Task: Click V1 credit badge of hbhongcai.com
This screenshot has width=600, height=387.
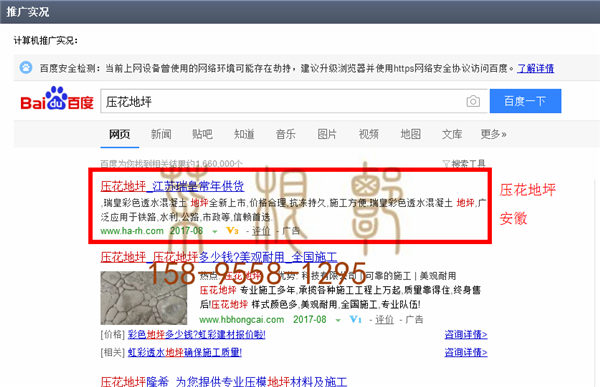Action: [355, 319]
